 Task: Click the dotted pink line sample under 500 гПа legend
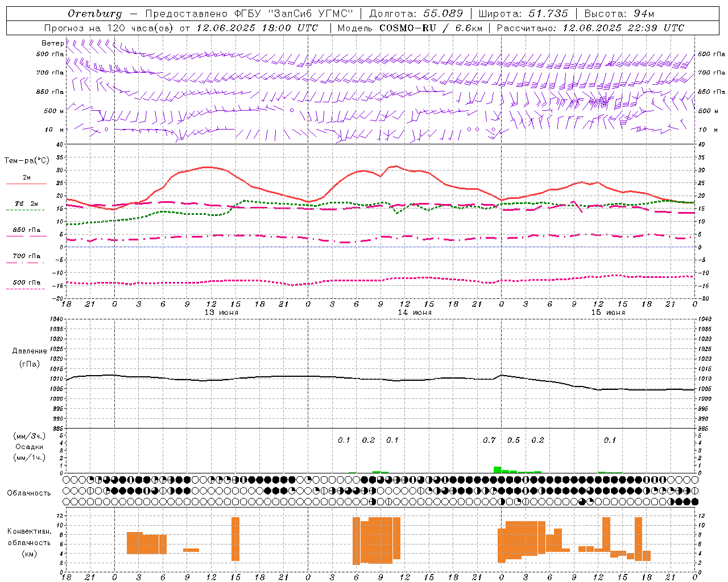pyautogui.click(x=26, y=289)
